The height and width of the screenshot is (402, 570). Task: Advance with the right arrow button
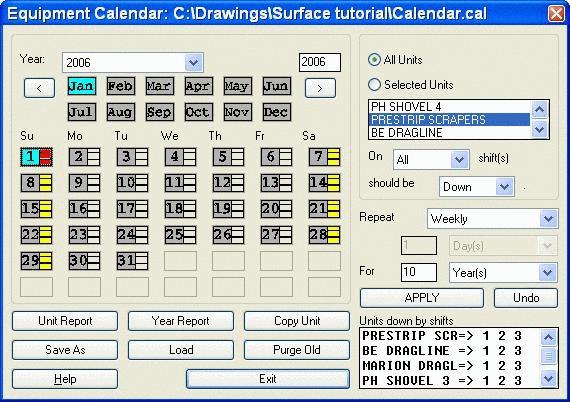point(320,88)
